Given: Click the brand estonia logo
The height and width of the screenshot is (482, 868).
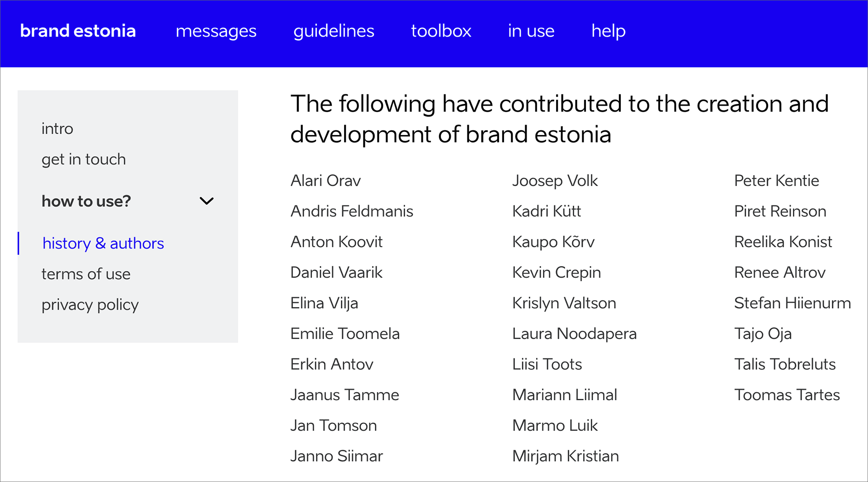Looking at the screenshot, I should click(78, 31).
